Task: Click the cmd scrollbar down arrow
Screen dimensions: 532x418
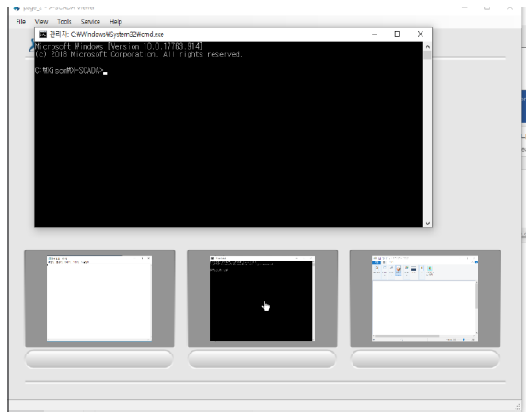Action: click(427, 223)
